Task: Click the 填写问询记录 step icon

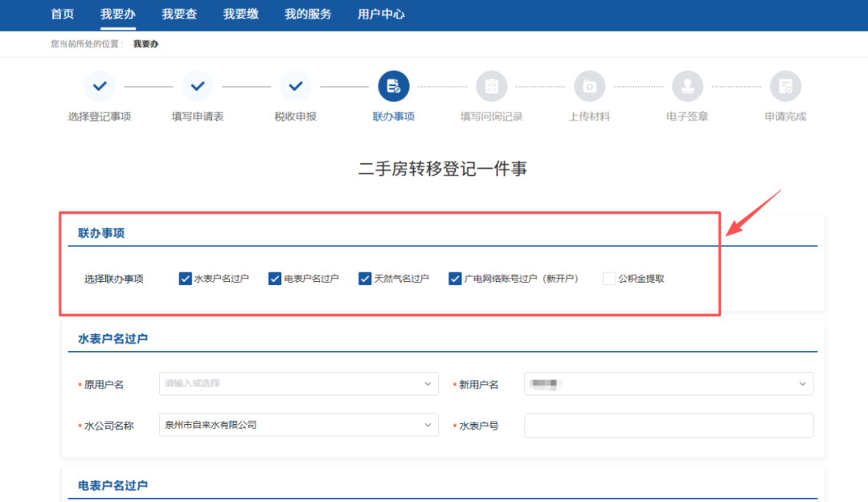Action: (x=491, y=86)
